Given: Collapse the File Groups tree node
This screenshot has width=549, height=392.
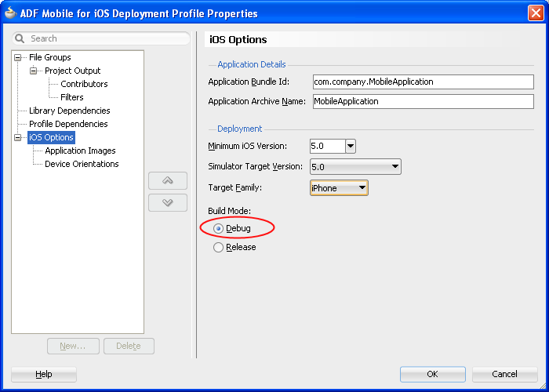Looking at the screenshot, I should pyautogui.click(x=17, y=57).
